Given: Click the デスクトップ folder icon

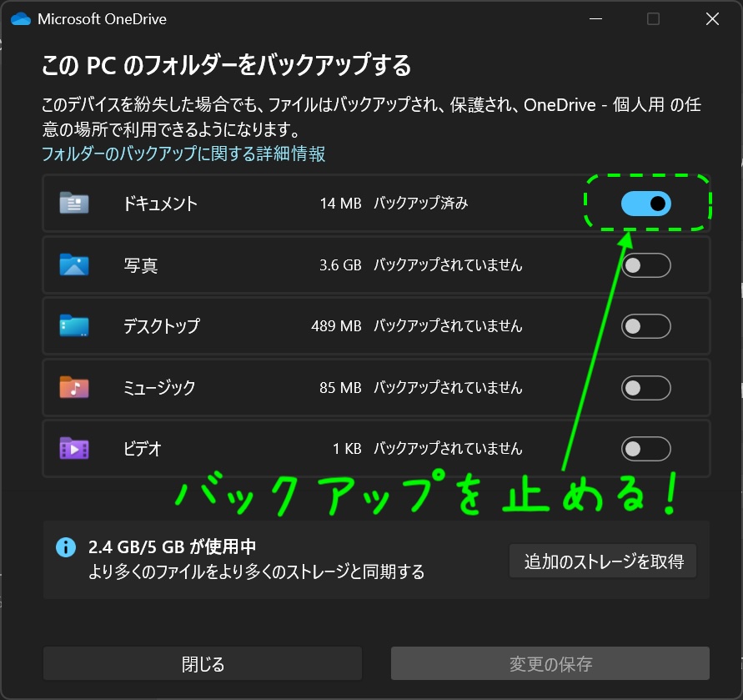Looking at the screenshot, I should [x=74, y=326].
